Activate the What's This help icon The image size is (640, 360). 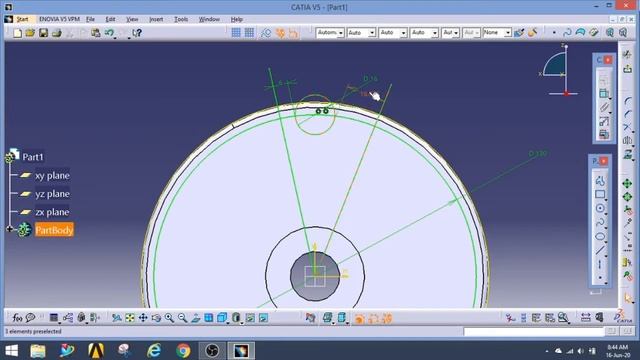137,33
